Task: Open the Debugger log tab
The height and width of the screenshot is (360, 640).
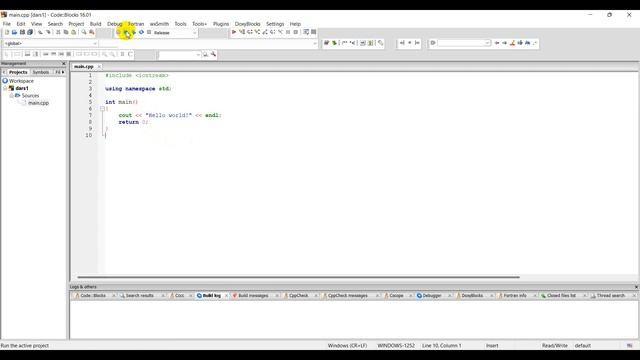Action: pyautogui.click(x=432, y=296)
